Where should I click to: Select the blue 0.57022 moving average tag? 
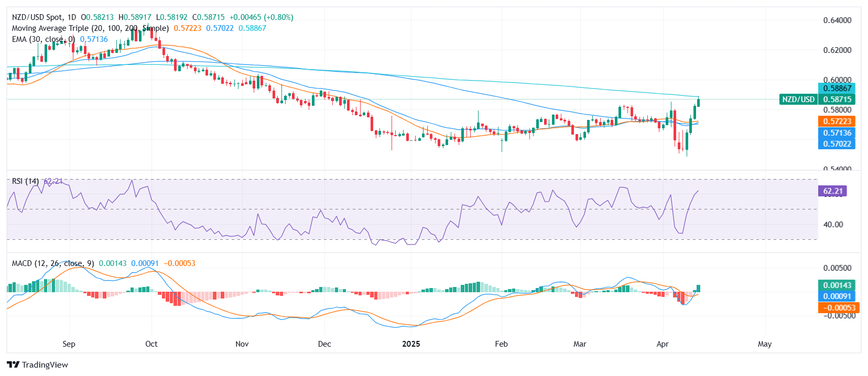tap(837, 144)
